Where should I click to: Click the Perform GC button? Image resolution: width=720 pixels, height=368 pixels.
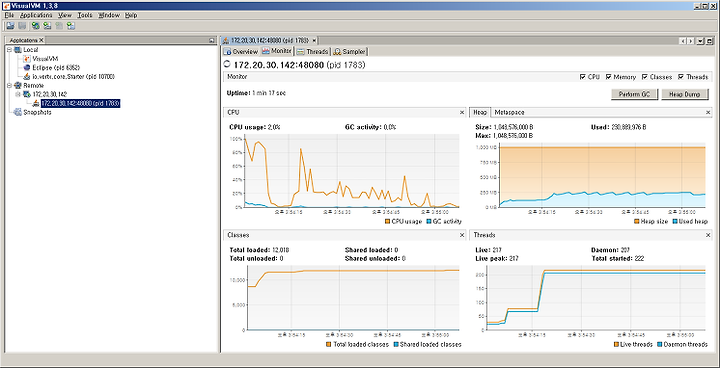click(x=634, y=94)
